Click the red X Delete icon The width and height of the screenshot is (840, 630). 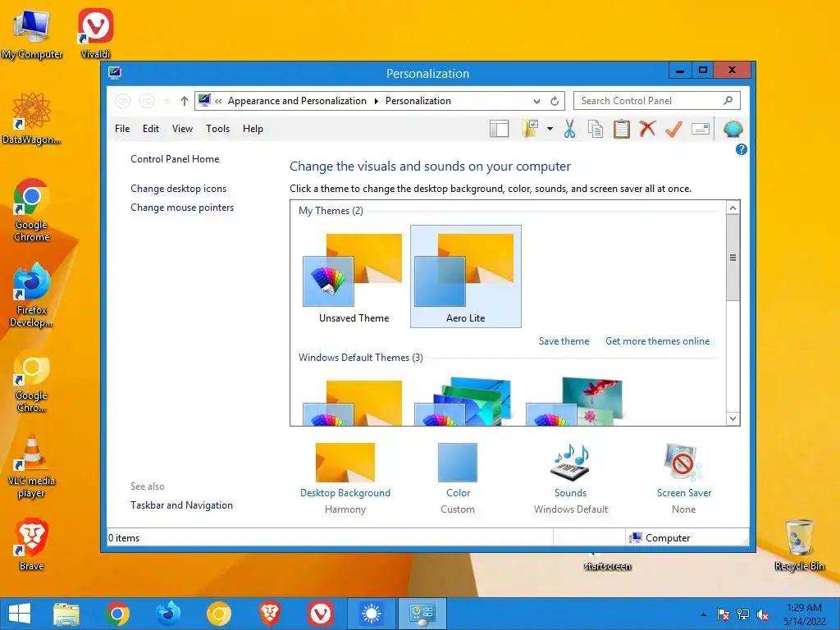(x=648, y=129)
